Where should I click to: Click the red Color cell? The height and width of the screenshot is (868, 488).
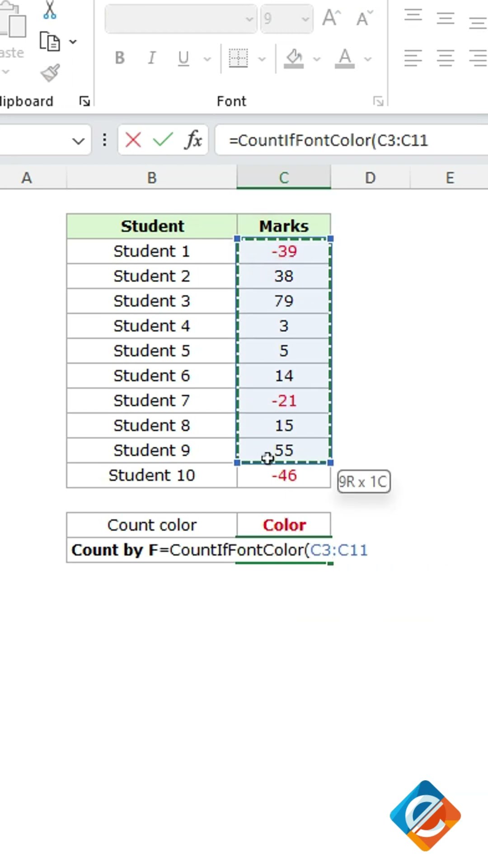coord(284,525)
